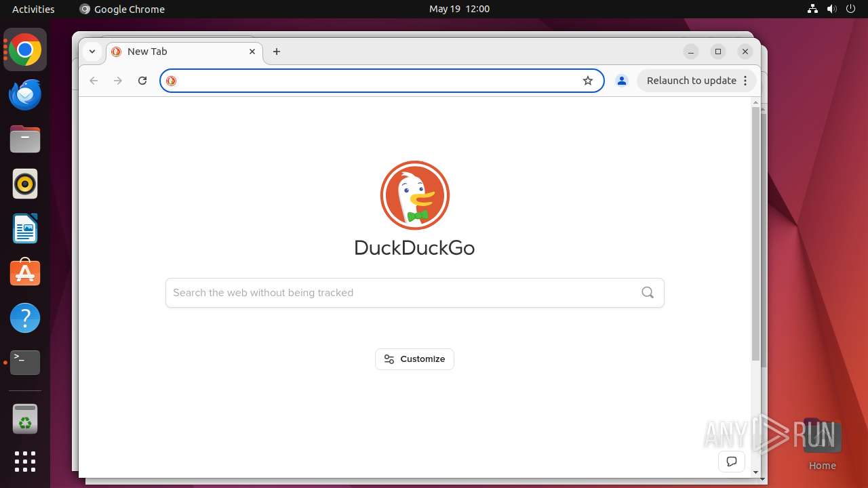The width and height of the screenshot is (868, 488).
Task: Open the volume tray icon
Action: click(832, 9)
